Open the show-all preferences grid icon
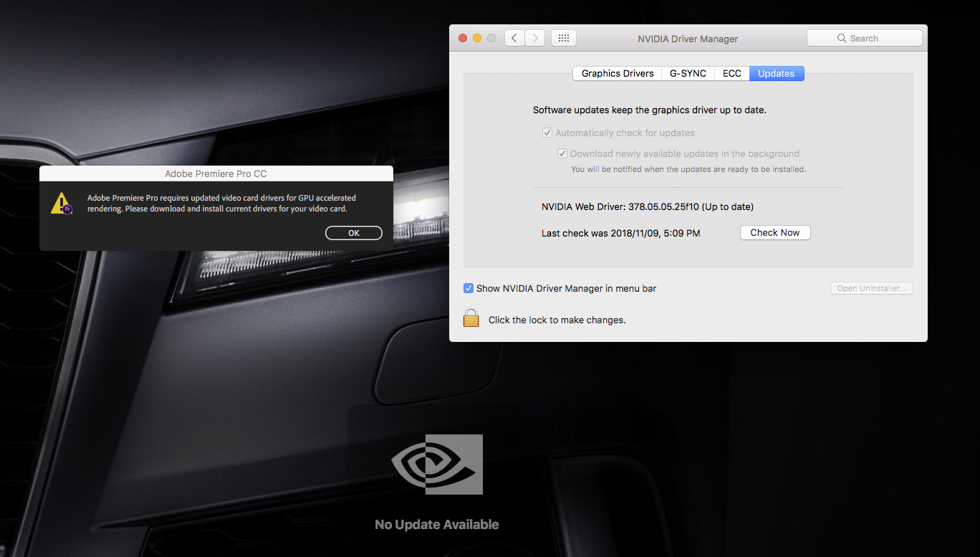 point(564,39)
